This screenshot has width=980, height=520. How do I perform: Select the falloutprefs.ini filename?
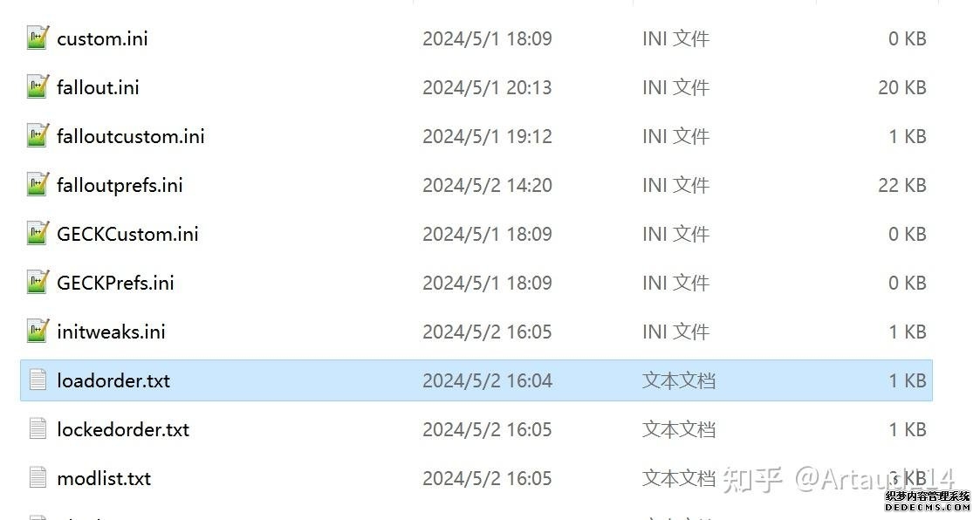(x=120, y=185)
